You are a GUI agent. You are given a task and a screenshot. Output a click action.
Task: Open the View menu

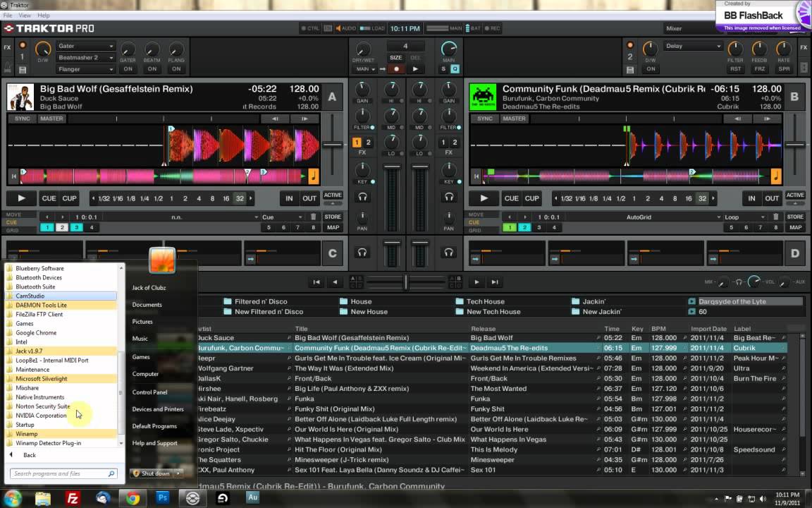coord(25,16)
